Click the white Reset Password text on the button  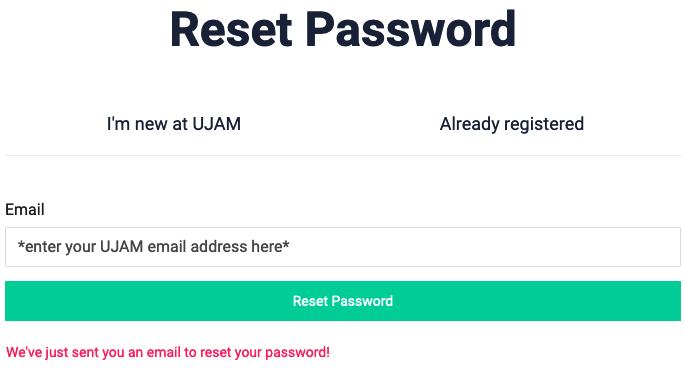343,301
